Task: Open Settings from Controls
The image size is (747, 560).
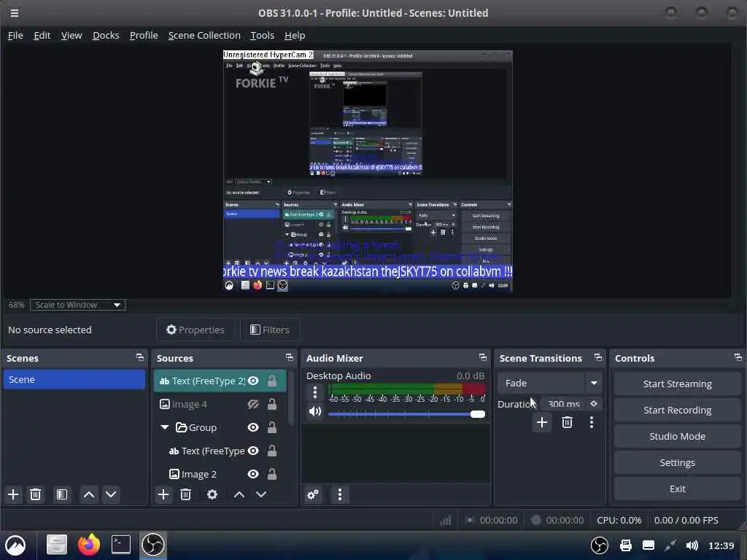Action: (x=677, y=462)
